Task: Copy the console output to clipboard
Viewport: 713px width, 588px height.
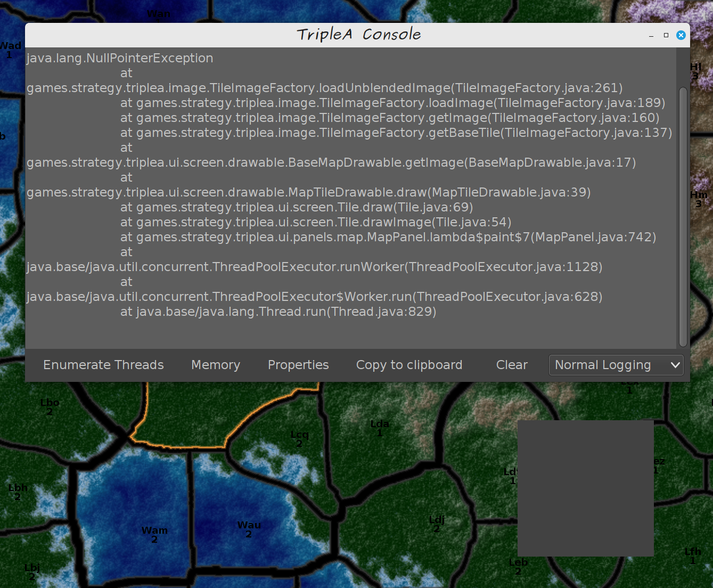Action: point(409,365)
